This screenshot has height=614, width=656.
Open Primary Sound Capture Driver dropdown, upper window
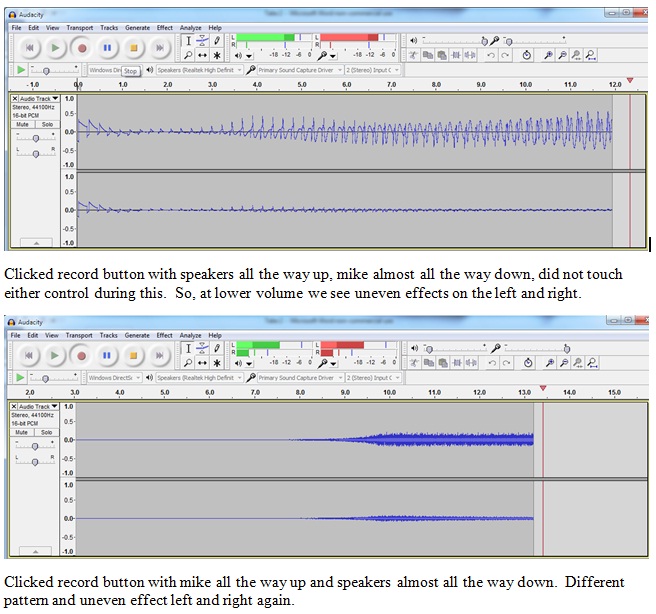pos(300,70)
